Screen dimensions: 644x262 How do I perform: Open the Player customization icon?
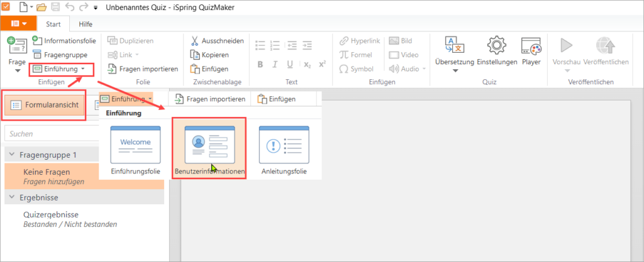click(531, 45)
